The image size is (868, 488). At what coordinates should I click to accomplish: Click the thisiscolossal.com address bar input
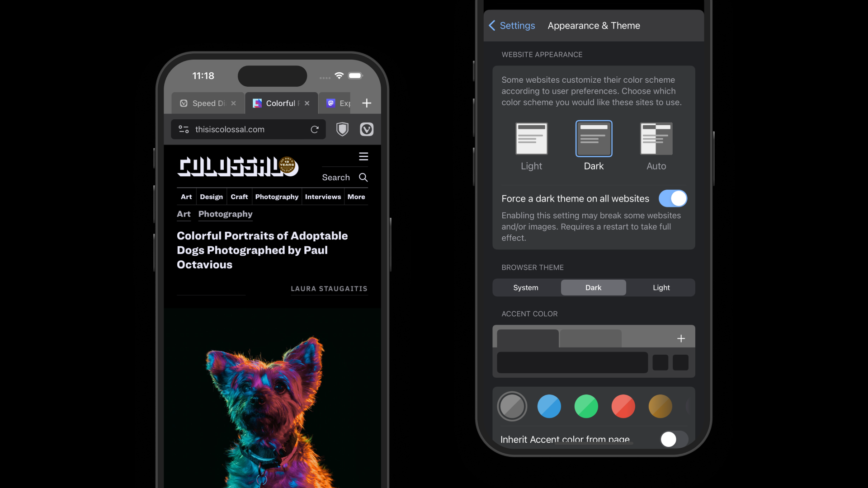tap(247, 129)
